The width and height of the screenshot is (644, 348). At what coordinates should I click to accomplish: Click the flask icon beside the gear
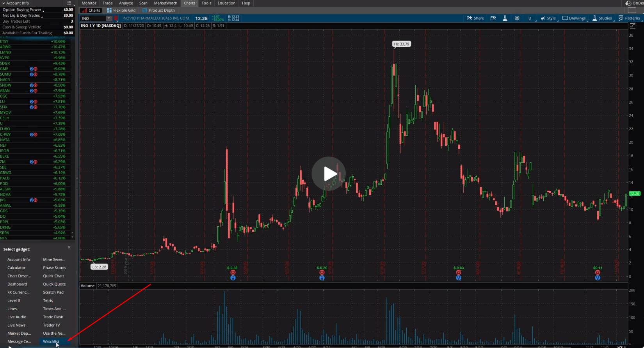pos(505,18)
